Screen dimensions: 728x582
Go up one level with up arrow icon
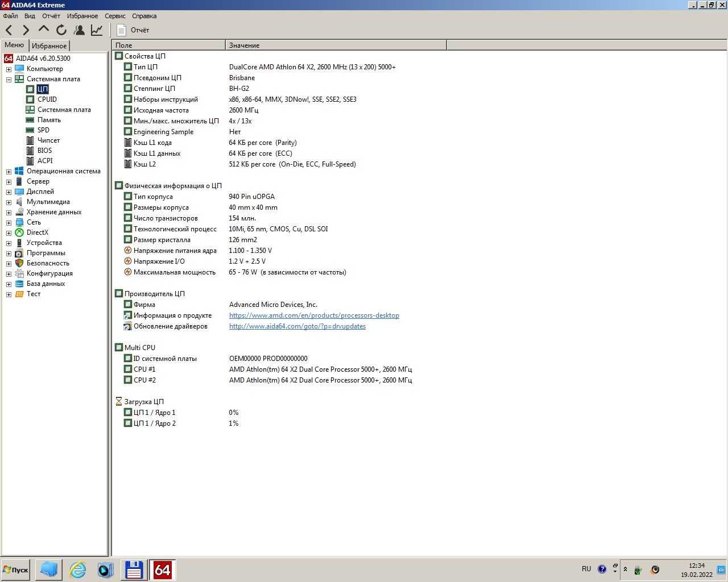44,28
